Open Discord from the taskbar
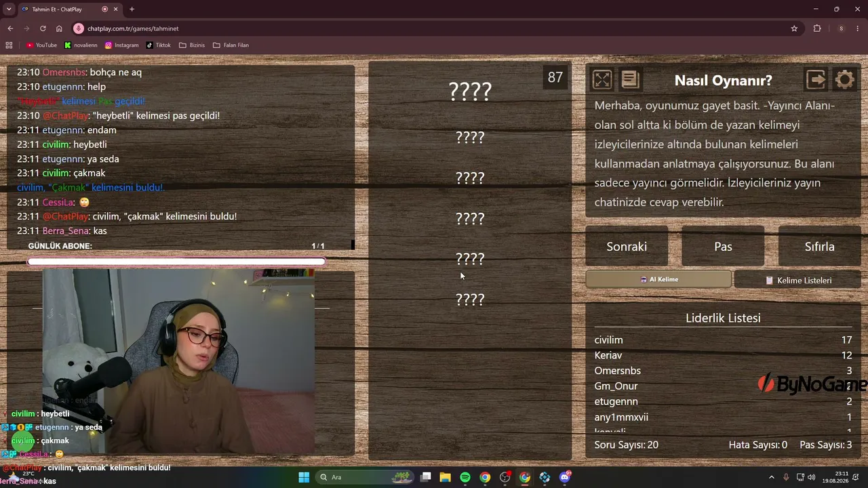The height and width of the screenshot is (488, 868). click(565, 477)
